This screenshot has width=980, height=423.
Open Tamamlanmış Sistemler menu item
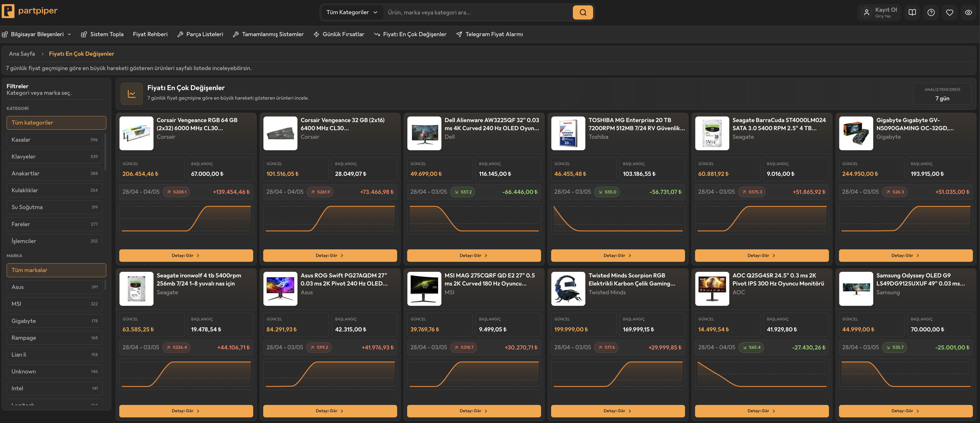268,34
